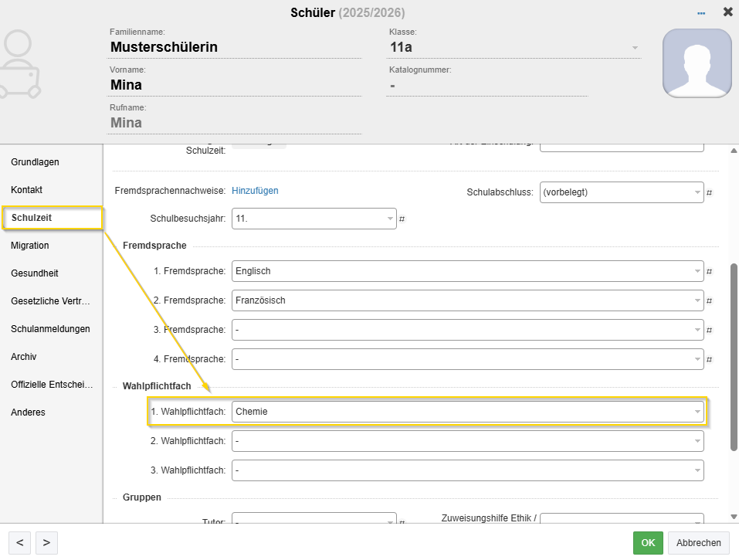Click hash icon beside Schulbesuchsjahr field
This screenshot has height=560, width=739.
point(402,219)
